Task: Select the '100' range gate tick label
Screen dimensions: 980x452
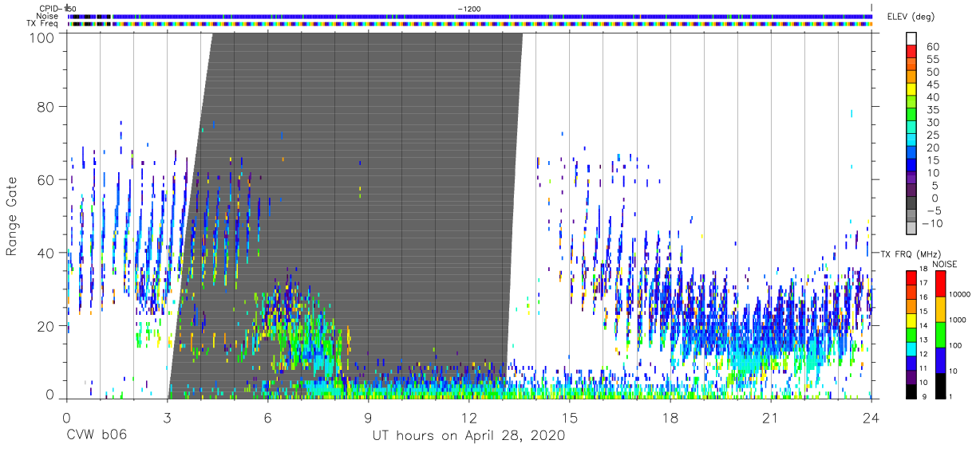Action: click(x=42, y=37)
